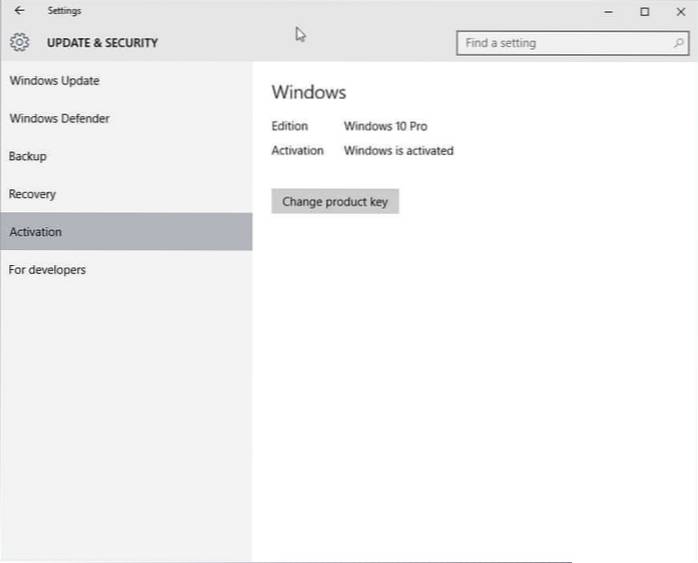Click the back arrow in the title bar
698x563 pixels.
[19, 11]
